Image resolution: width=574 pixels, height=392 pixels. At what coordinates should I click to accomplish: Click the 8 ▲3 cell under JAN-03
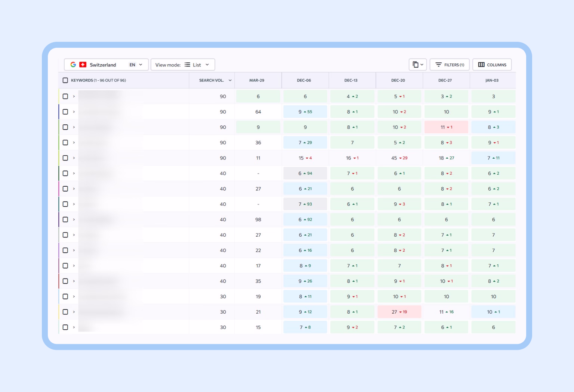tap(493, 127)
